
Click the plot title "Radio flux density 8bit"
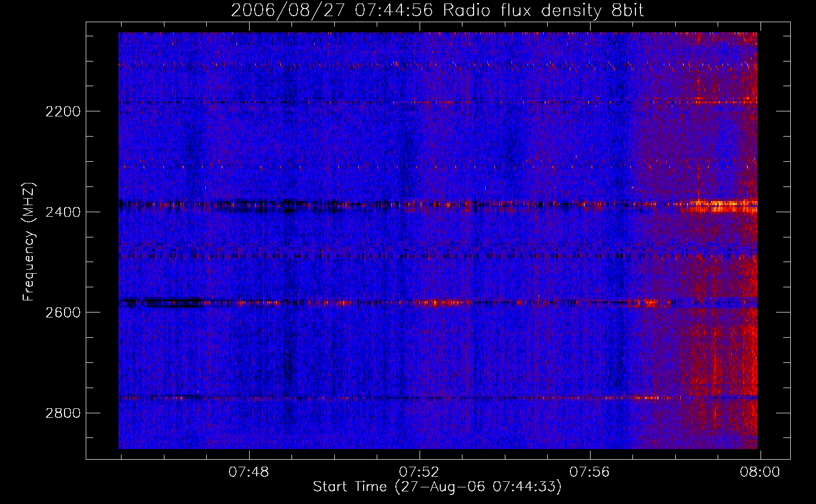click(544, 10)
